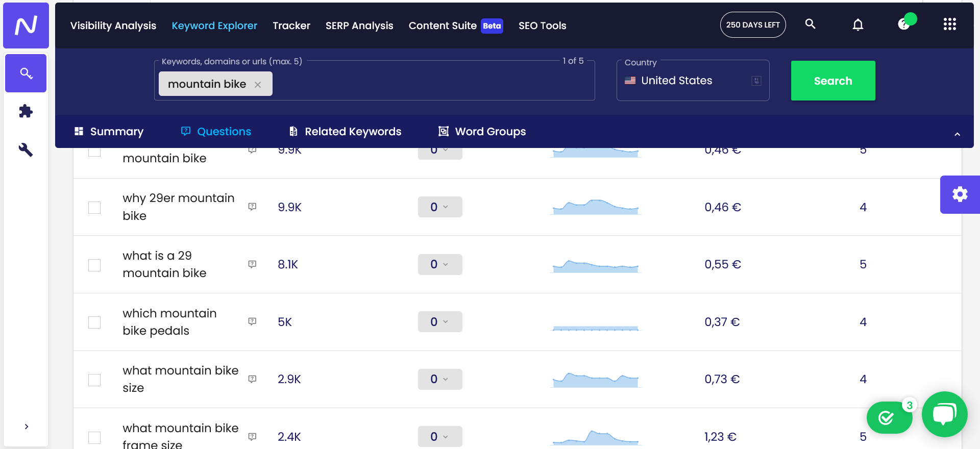Tick the 'what mountain bike size' checkbox
980x449 pixels.
pos(94,380)
